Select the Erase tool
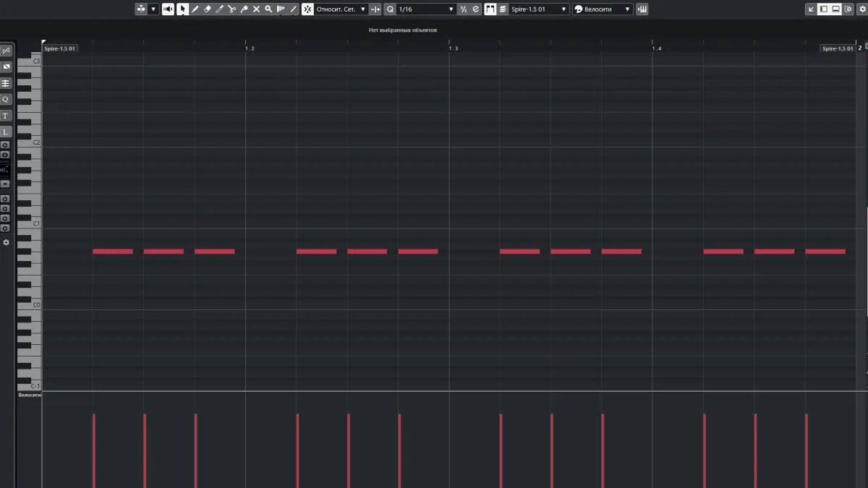This screenshot has width=868, height=488. pyautogui.click(x=208, y=9)
